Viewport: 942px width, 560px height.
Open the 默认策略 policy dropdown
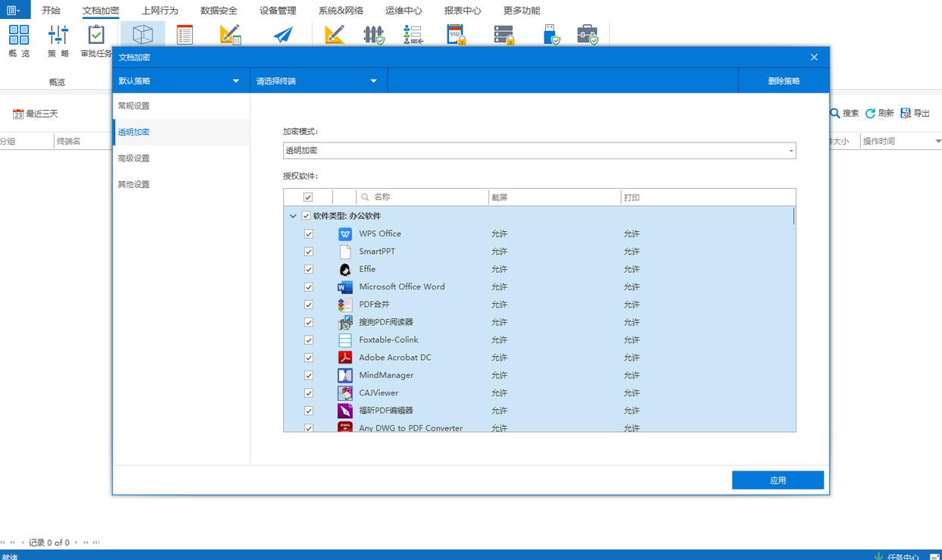181,81
